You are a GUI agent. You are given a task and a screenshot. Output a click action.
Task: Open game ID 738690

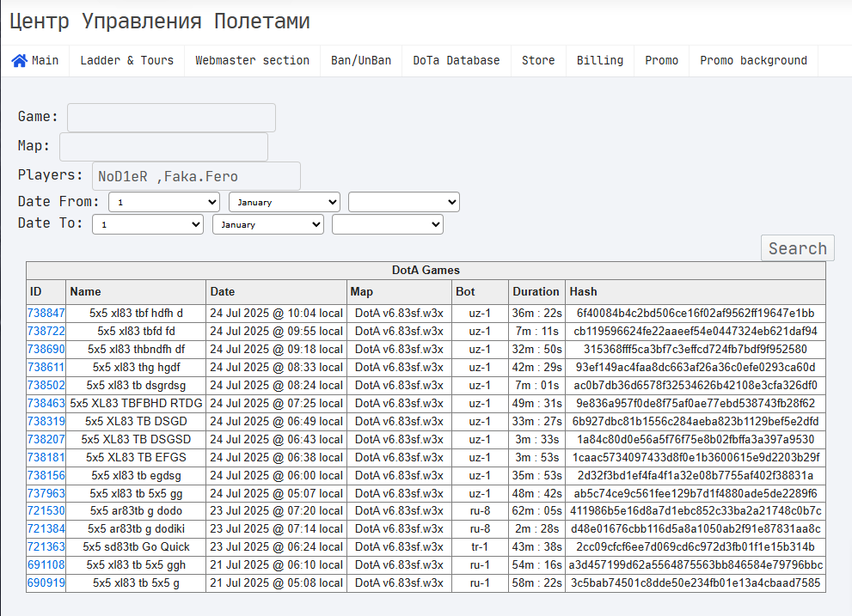pyautogui.click(x=46, y=350)
